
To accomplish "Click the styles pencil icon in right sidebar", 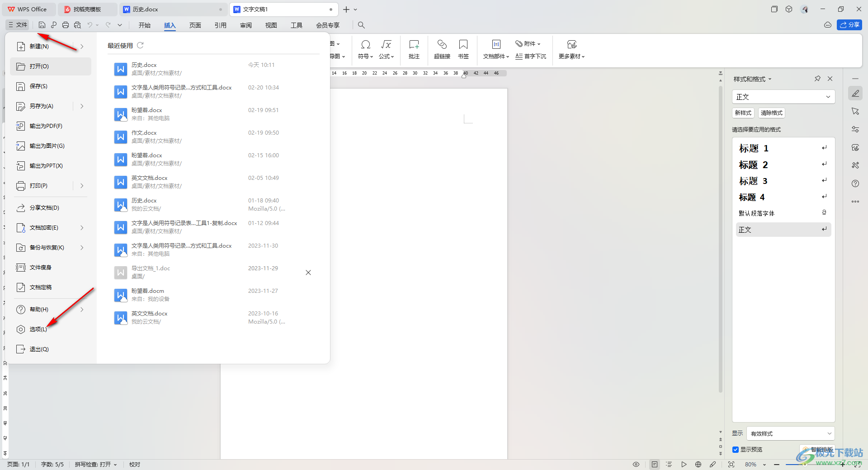I will point(855,94).
